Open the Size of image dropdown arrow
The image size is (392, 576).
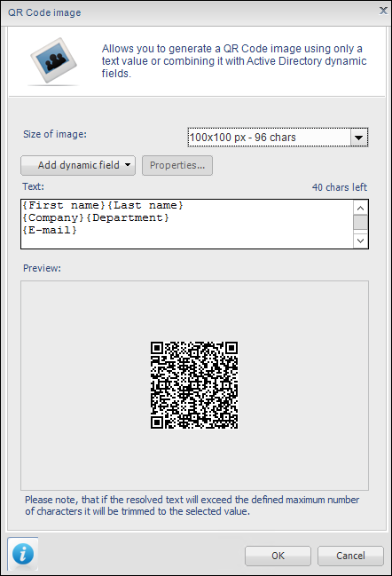point(358,138)
